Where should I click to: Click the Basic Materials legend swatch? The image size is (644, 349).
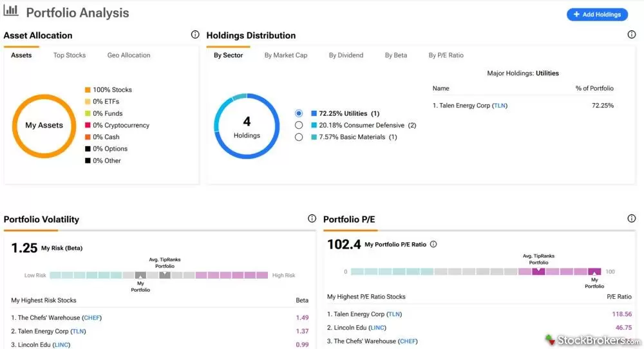click(314, 137)
